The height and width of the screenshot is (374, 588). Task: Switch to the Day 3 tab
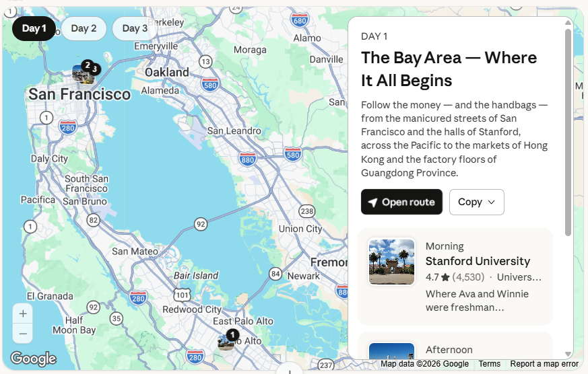[x=135, y=28]
